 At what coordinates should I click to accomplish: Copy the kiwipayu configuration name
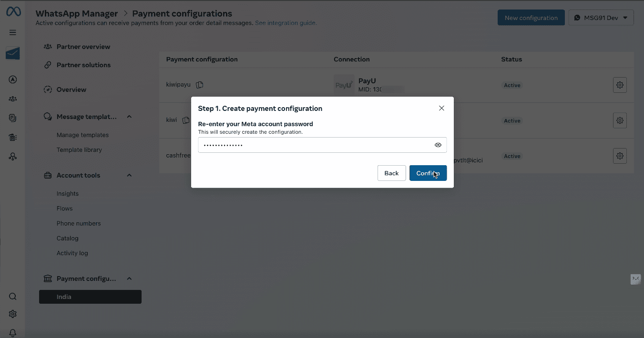pyautogui.click(x=200, y=85)
